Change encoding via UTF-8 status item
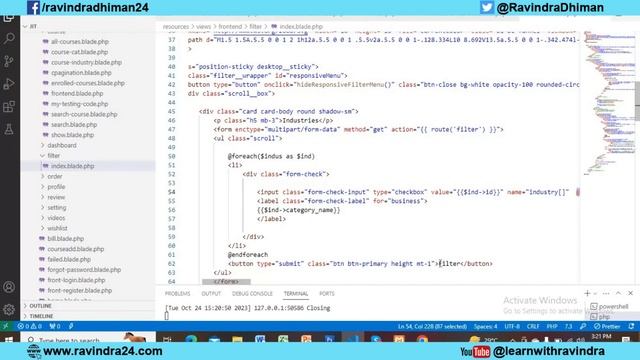This screenshot has height=360, width=640. point(512,326)
